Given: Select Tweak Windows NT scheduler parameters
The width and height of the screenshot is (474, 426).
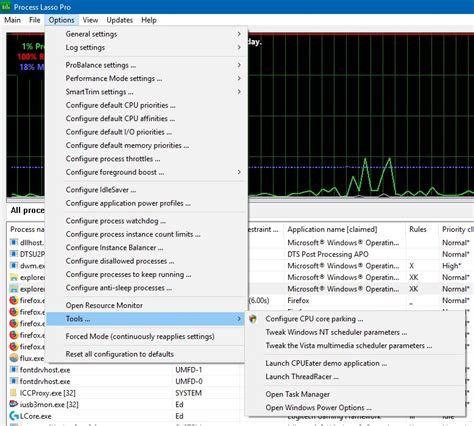Looking at the screenshot, I should (x=355, y=332).
